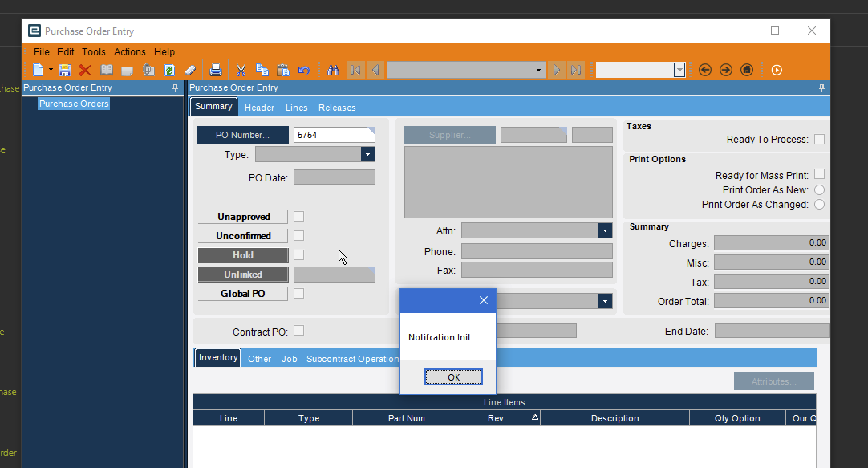
Task: Close the Notifcation Init dialog with X
Action: tap(484, 300)
